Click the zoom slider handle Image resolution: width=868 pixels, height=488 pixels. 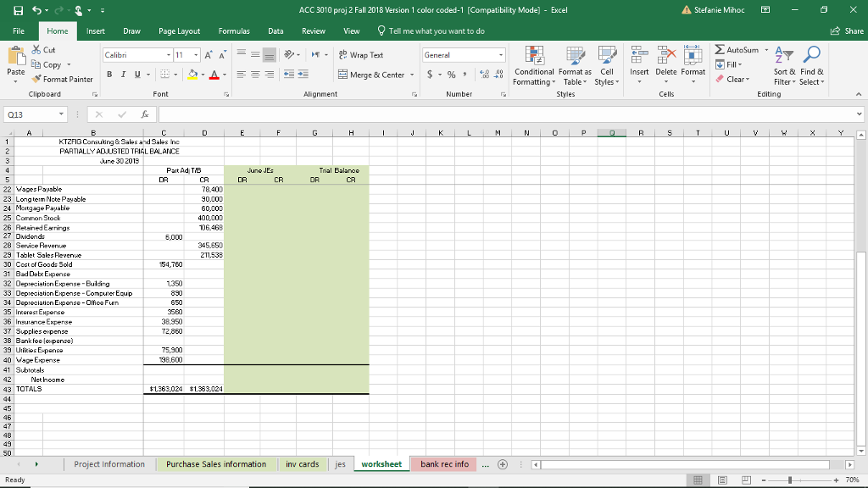pyautogui.click(x=790, y=480)
